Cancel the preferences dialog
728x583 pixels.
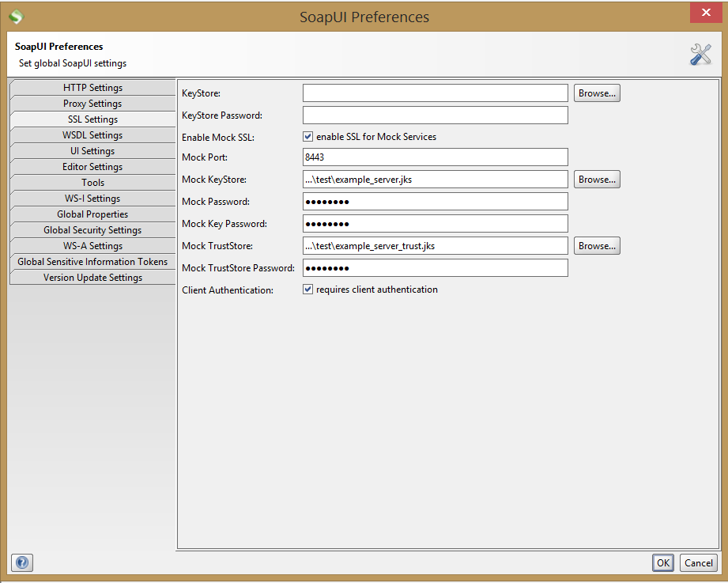pos(698,563)
